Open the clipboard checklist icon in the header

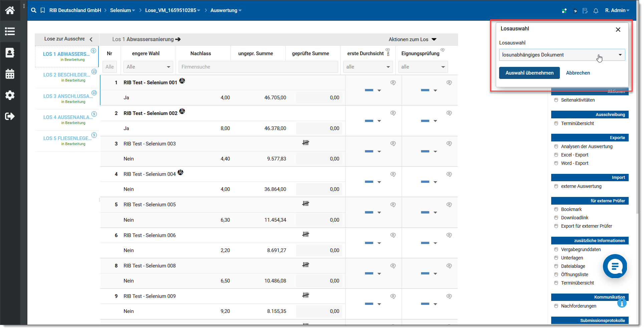click(x=575, y=11)
